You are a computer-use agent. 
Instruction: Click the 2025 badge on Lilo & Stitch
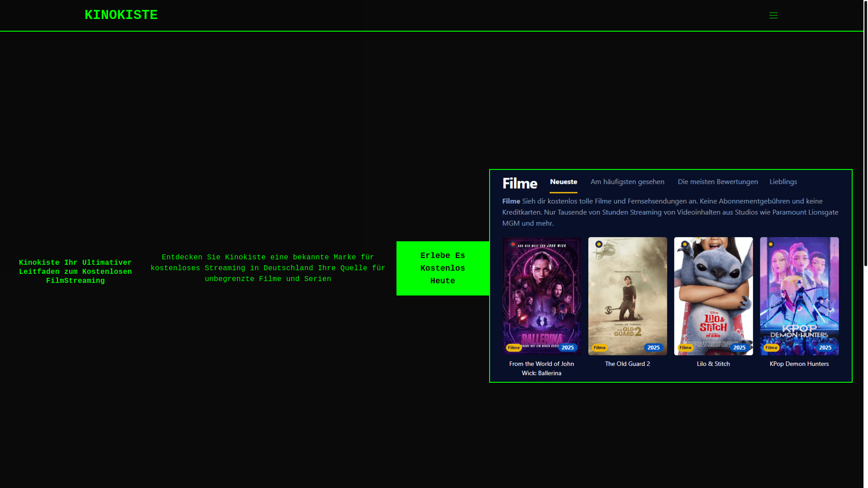pos(739,347)
